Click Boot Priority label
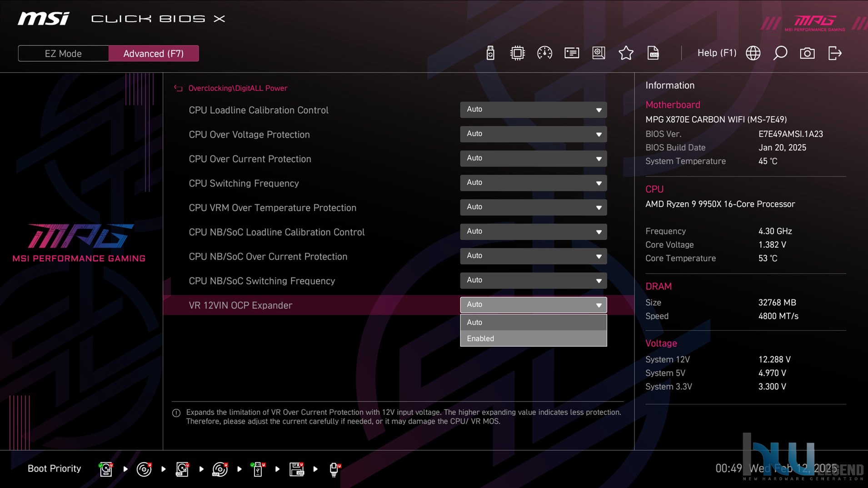The width and height of the screenshot is (868, 488). point(54,469)
